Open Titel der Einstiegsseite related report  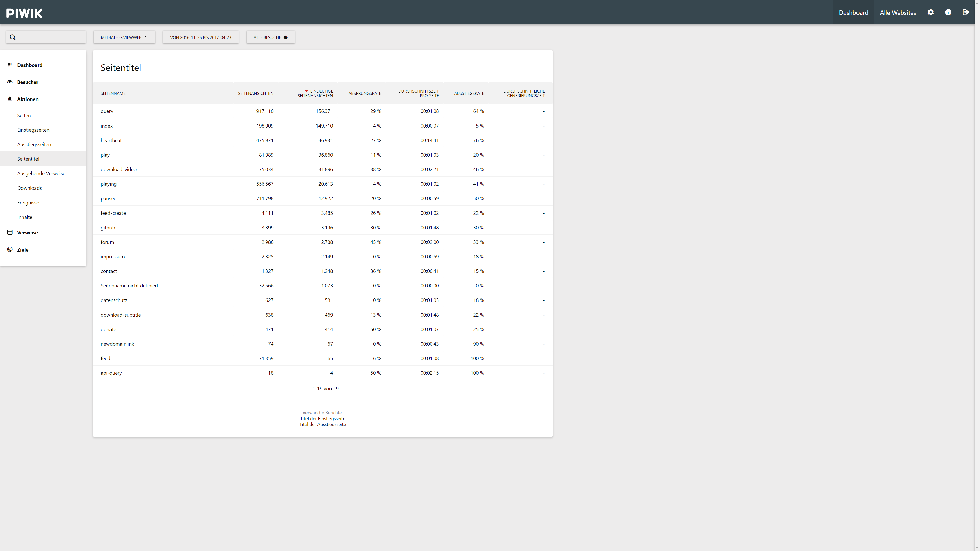pyautogui.click(x=322, y=418)
